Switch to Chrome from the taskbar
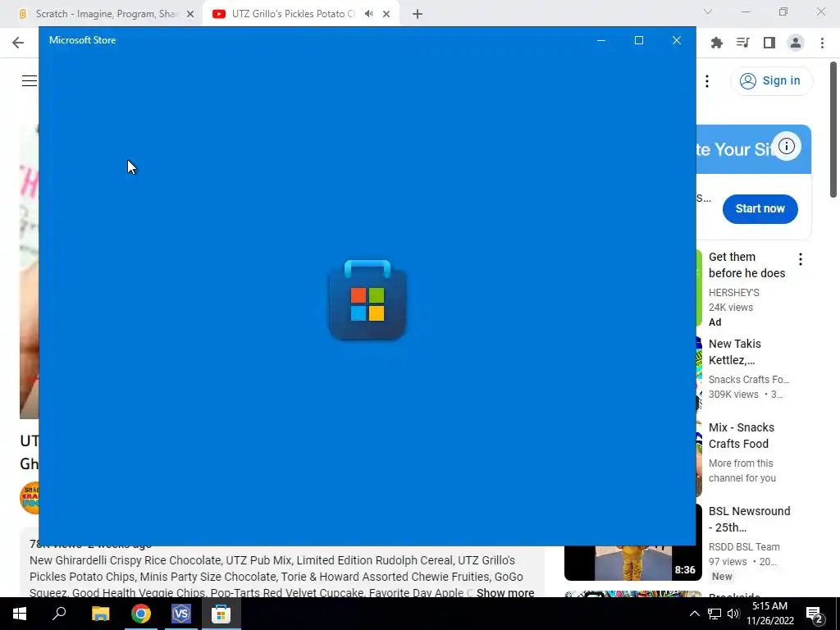 click(x=141, y=614)
